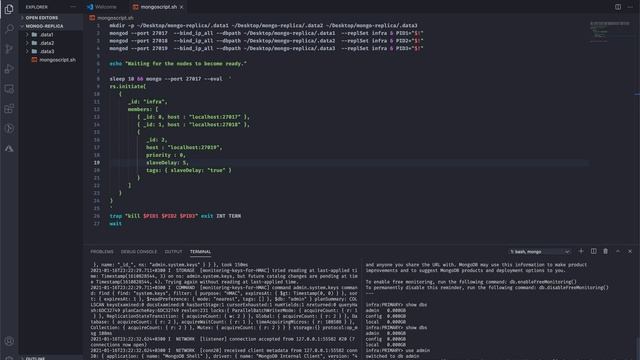
Task: Create a new terminal with plus icon
Action: tap(581, 251)
